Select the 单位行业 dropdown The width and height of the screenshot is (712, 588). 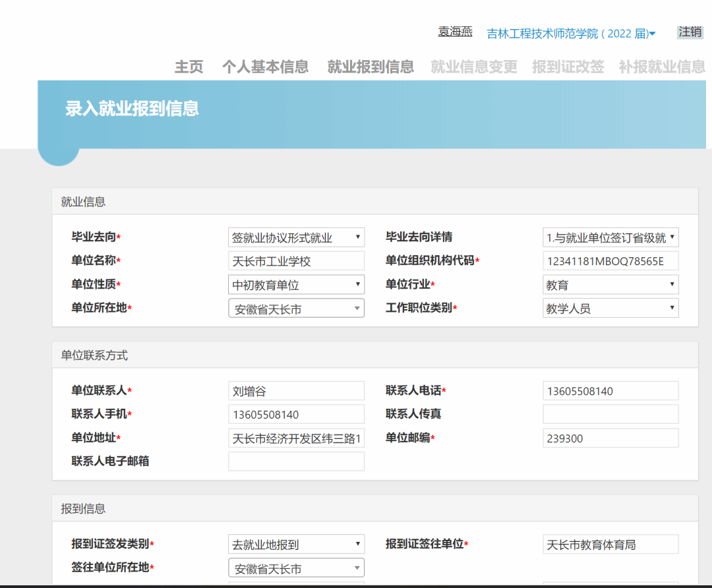click(x=610, y=285)
